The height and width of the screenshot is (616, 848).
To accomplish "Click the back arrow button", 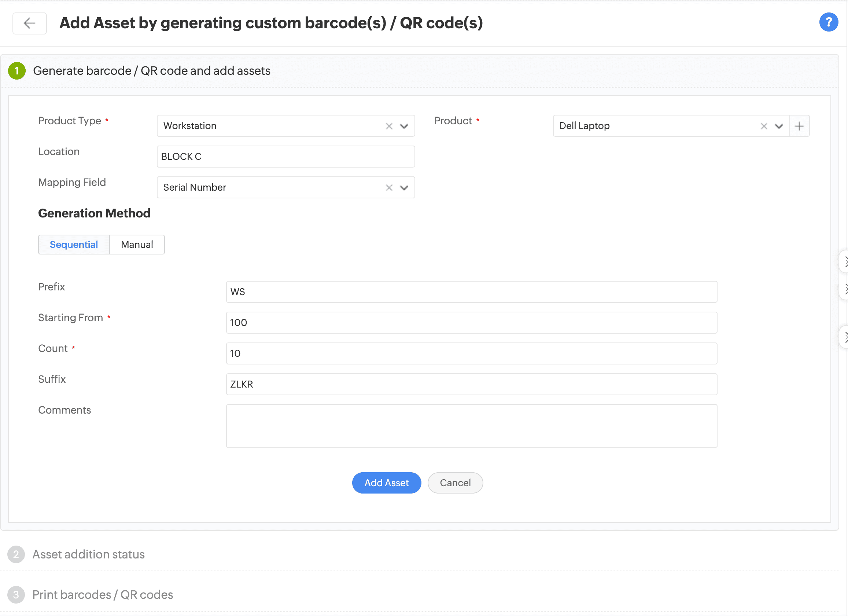I will click(x=30, y=23).
